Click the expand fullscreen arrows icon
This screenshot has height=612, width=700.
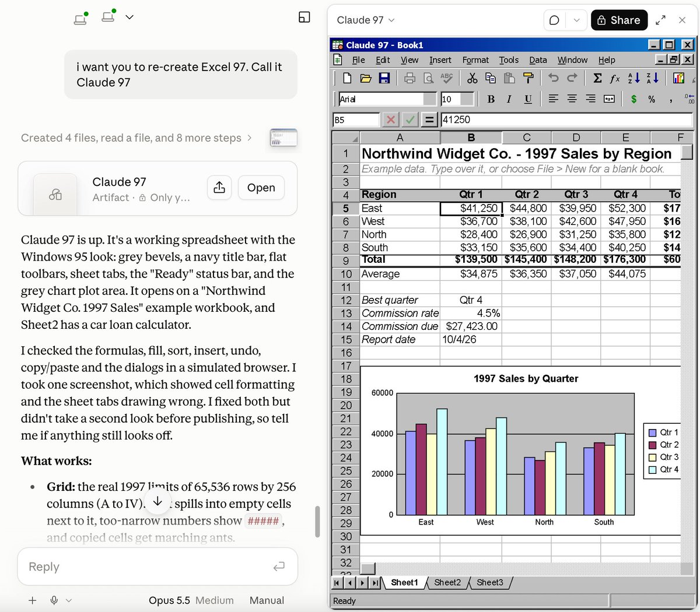660,20
